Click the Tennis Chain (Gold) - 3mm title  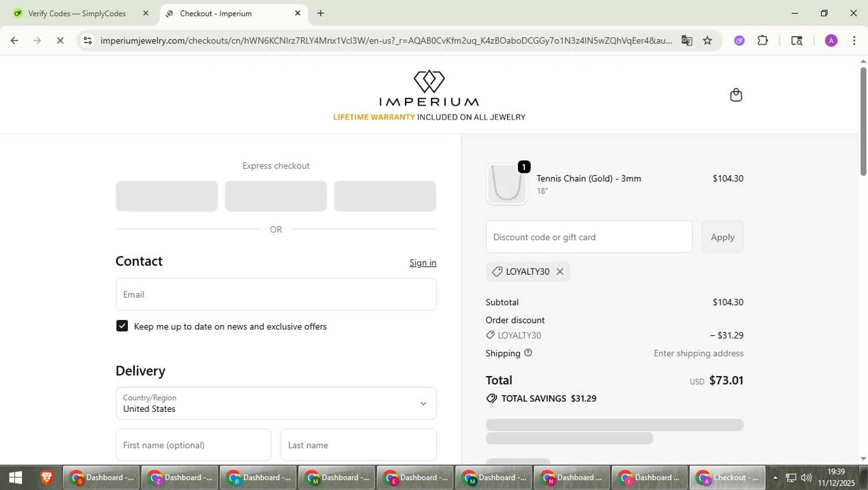point(589,178)
